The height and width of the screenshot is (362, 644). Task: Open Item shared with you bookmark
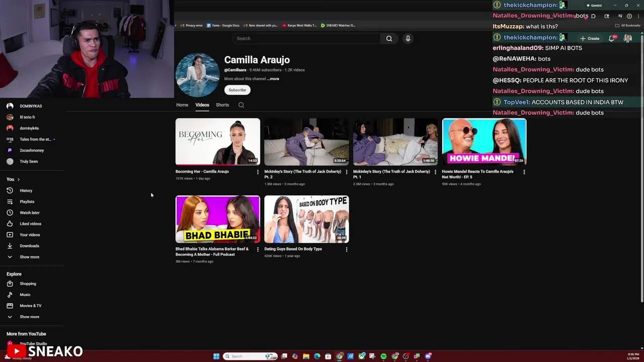tap(261, 25)
